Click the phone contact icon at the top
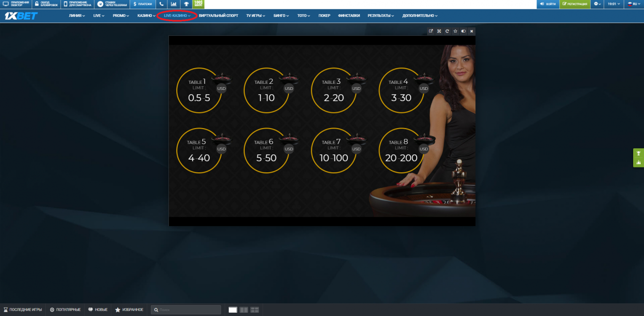644x316 pixels. pos(162,4)
